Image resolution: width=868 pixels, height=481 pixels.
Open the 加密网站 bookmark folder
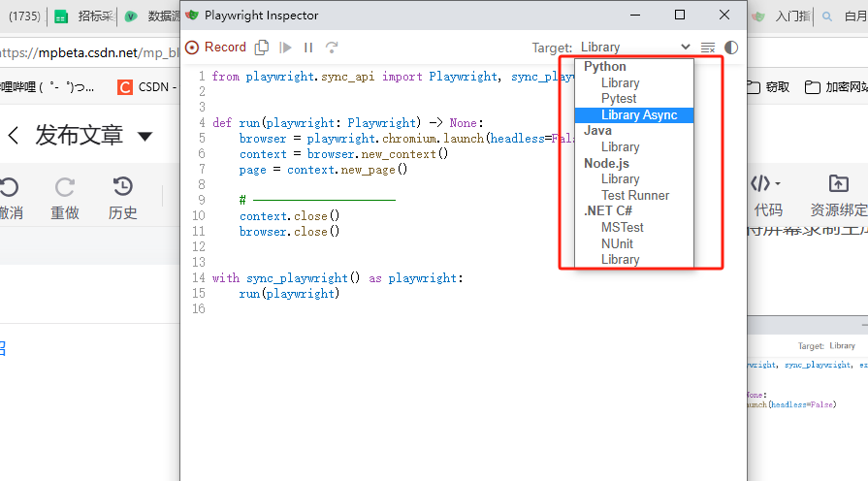[836, 87]
